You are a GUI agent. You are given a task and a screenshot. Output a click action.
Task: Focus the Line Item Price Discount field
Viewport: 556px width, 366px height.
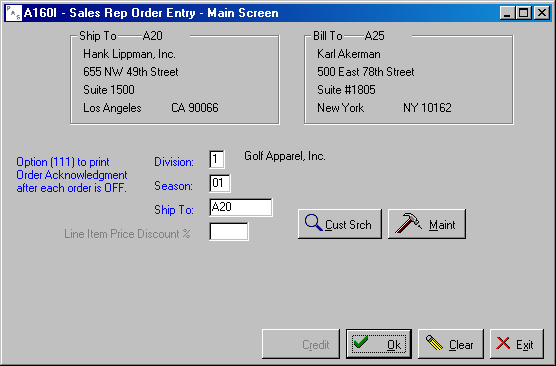click(229, 232)
